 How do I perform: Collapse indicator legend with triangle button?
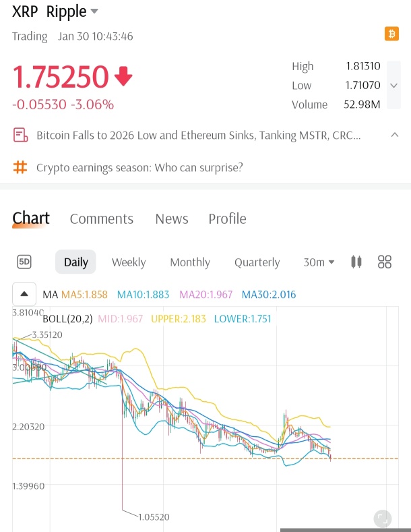pyautogui.click(x=24, y=294)
